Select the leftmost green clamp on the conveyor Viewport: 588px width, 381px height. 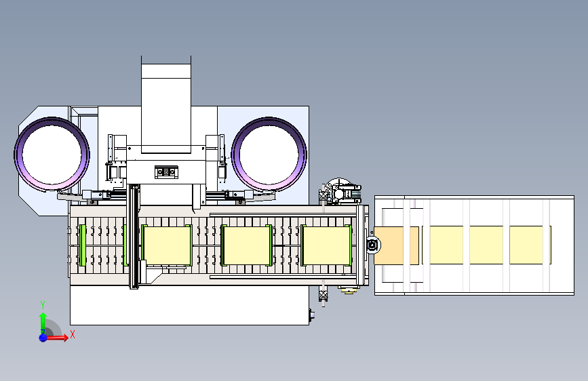click(x=83, y=245)
